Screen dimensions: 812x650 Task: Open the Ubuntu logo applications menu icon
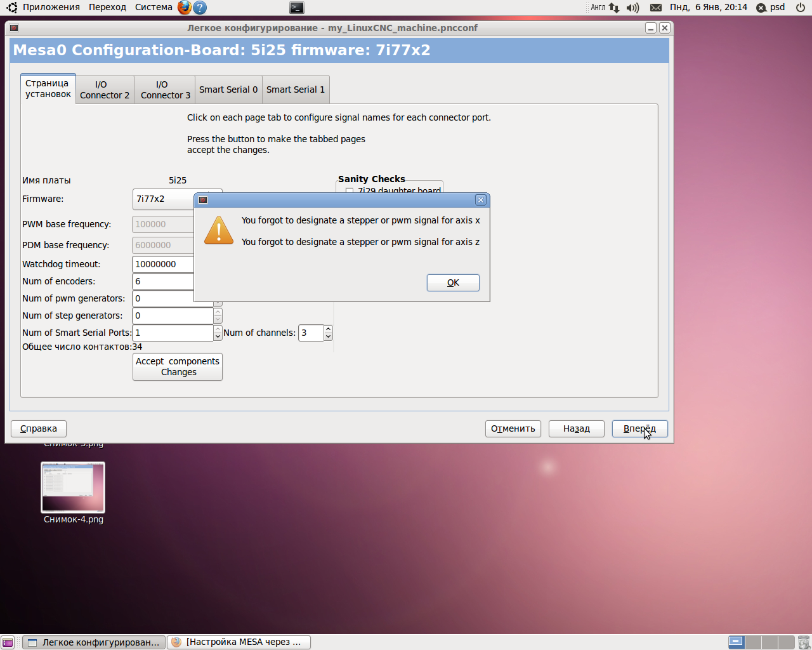tap(11, 8)
